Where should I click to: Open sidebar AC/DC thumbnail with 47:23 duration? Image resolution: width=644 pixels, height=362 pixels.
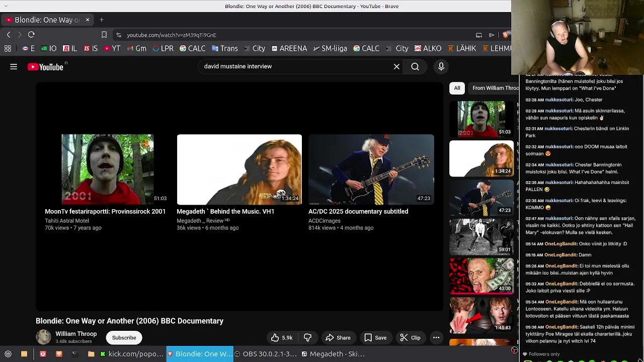pos(481,198)
